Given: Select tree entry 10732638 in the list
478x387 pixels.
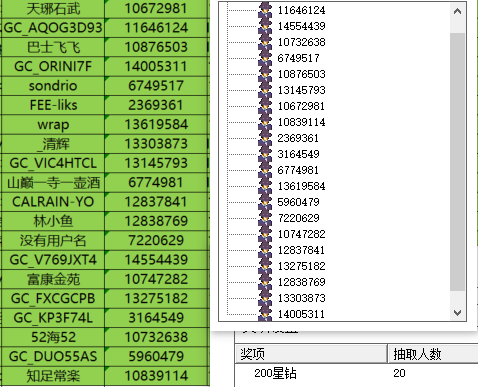Looking at the screenshot, I should [302, 42].
